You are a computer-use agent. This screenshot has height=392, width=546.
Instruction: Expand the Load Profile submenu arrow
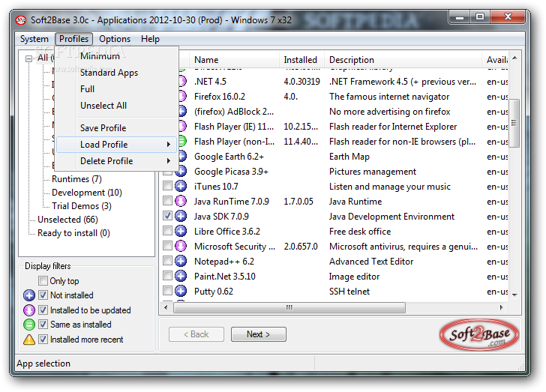[x=169, y=145]
